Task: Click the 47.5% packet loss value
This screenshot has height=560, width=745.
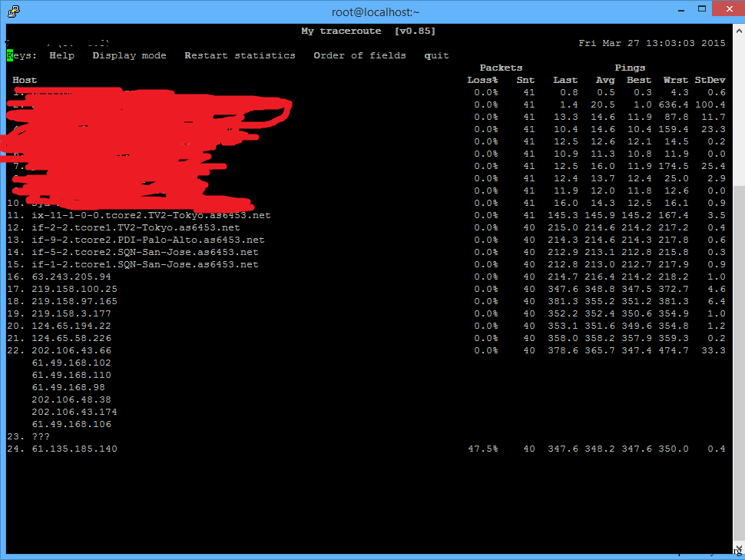Action: coord(483,449)
